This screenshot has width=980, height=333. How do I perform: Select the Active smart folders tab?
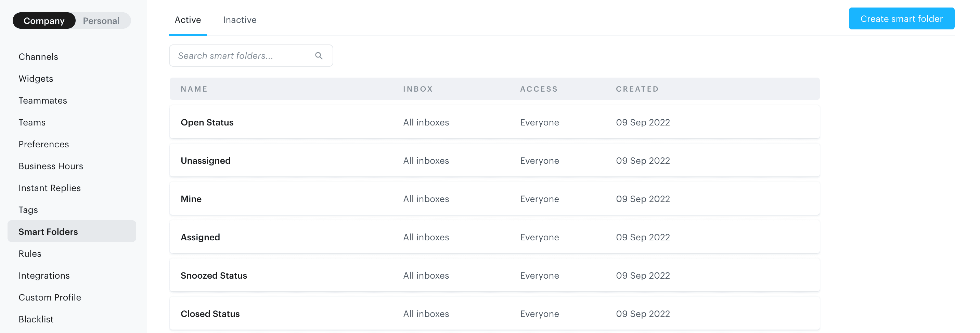pos(188,19)
